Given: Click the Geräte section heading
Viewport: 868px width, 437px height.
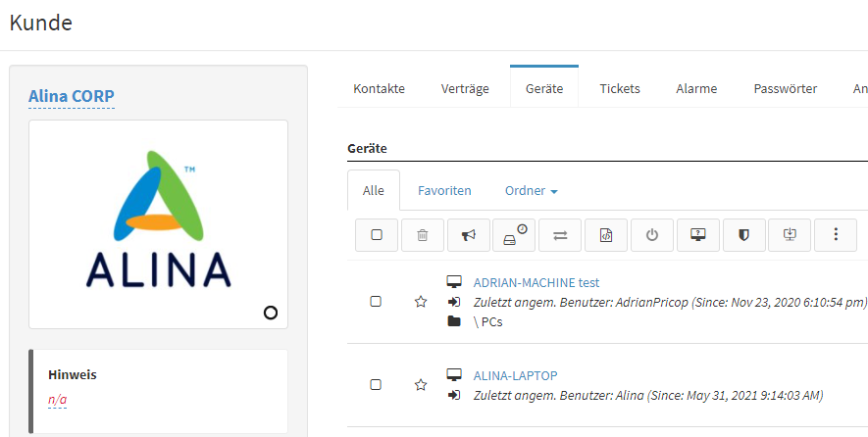Looking at the screenshot, I should point(367,148).
